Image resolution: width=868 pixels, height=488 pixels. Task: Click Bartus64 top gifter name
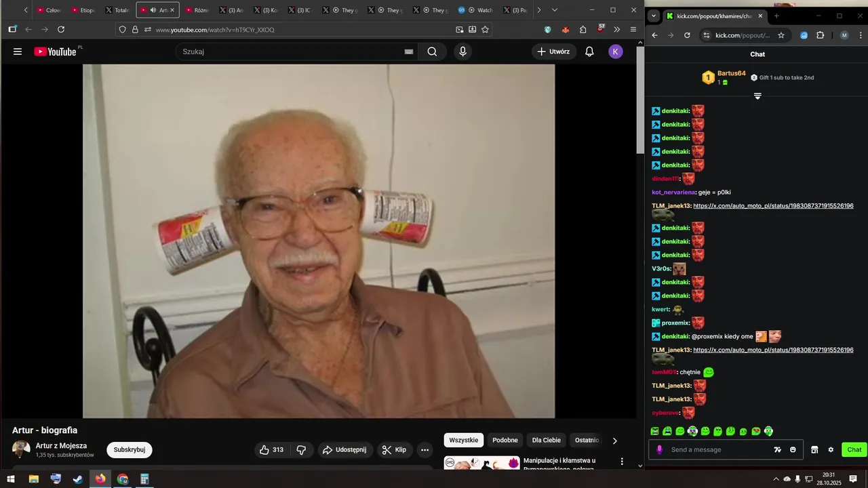732,73
